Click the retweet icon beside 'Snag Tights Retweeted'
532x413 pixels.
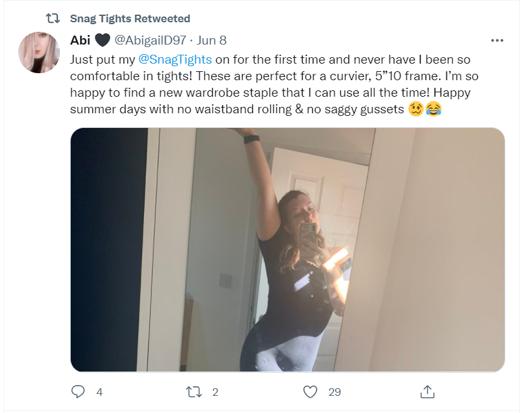point(53,18)
